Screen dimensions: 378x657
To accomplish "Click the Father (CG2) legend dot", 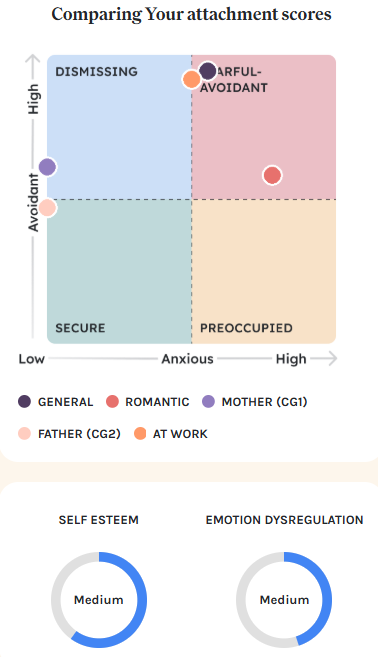I will coord(25,433).
